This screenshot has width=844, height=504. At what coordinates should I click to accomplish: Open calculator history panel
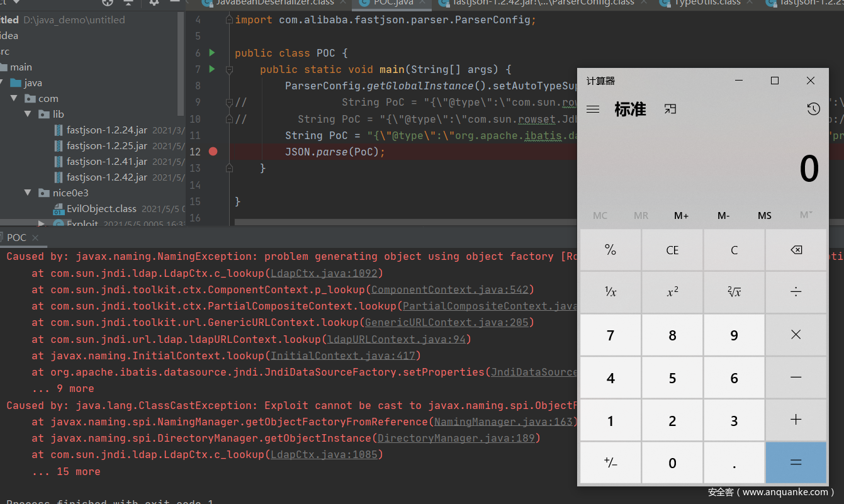pos(813,109)
